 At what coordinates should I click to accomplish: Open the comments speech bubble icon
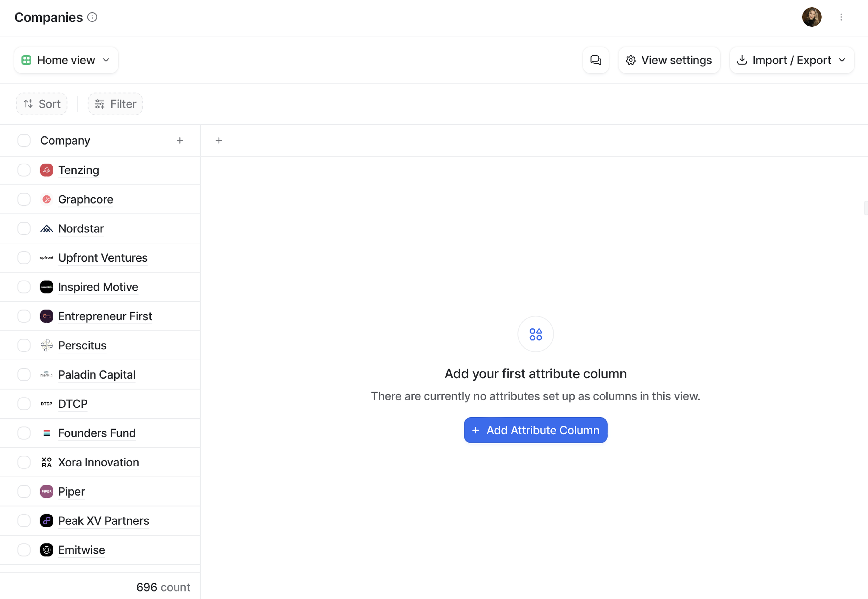click(x=595, y=60)
